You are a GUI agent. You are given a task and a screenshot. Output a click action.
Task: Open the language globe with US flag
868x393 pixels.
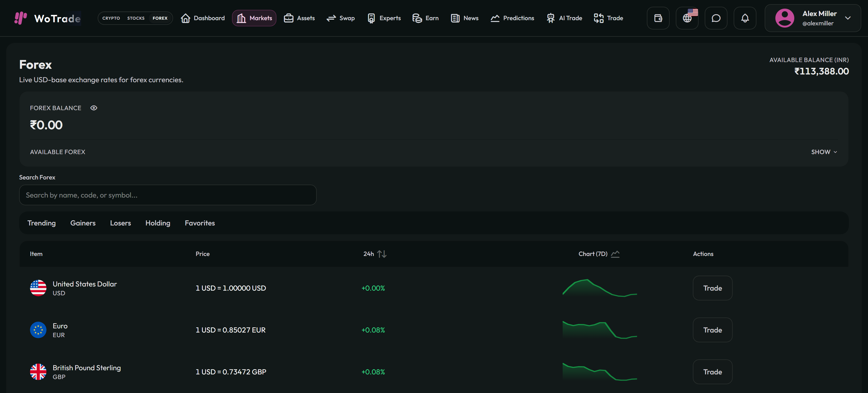pos(687,18)
